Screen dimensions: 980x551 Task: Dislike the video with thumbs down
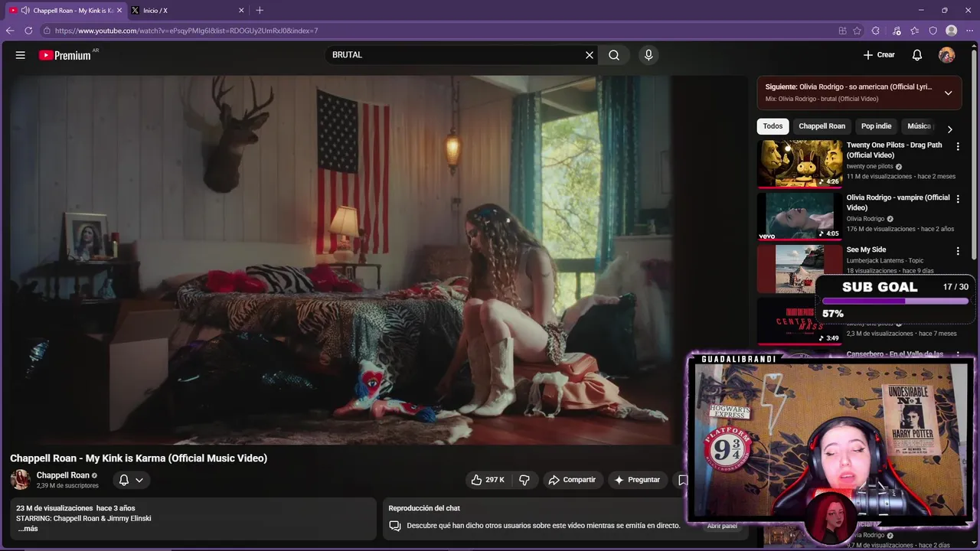(524, 480)
